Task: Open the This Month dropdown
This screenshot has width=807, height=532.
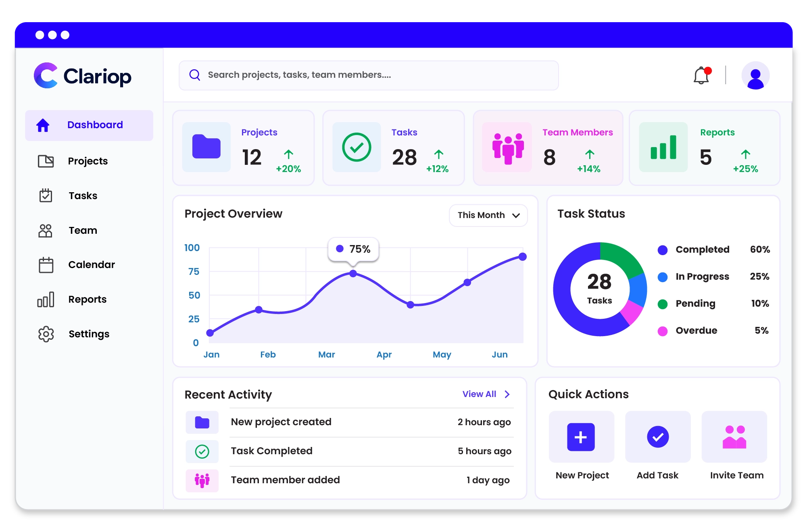Action: (488, 215)
